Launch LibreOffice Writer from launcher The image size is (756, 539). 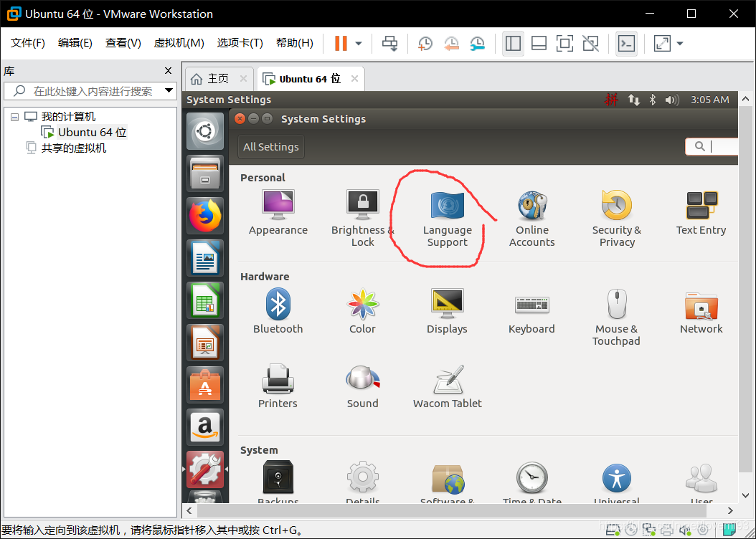(205, 258)
